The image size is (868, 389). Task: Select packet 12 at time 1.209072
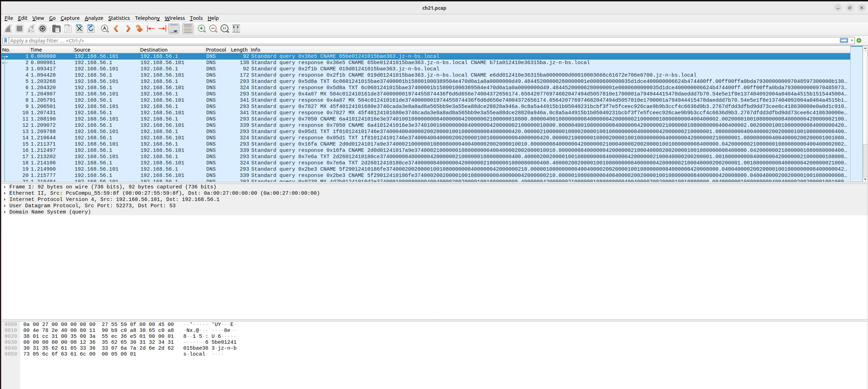pos(426,125)
